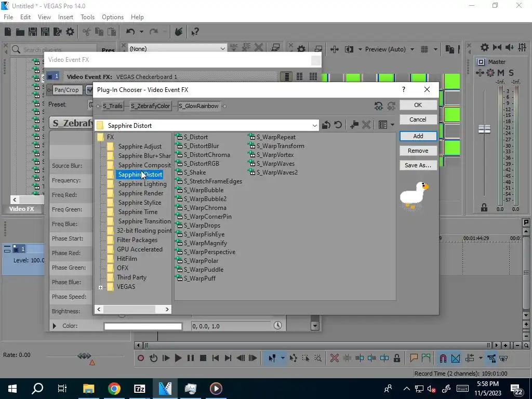Click the Open project folder icon
Screen dimensions: 532x399
coord(20,32)
